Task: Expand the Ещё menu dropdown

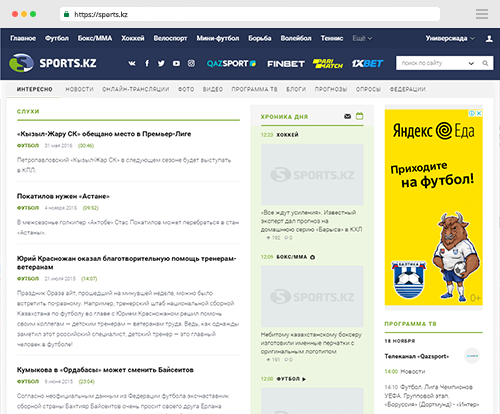Action: click(362, 38)
